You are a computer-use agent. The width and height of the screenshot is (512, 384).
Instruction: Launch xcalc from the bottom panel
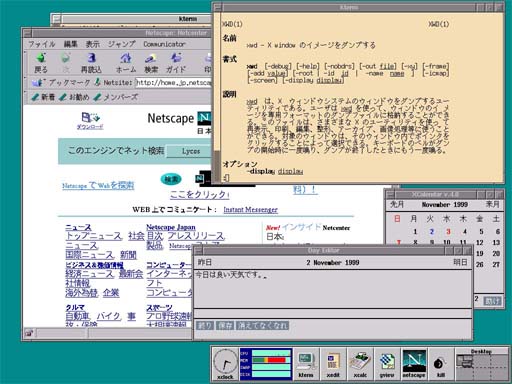pyautogui.click(x=360, y=364)
